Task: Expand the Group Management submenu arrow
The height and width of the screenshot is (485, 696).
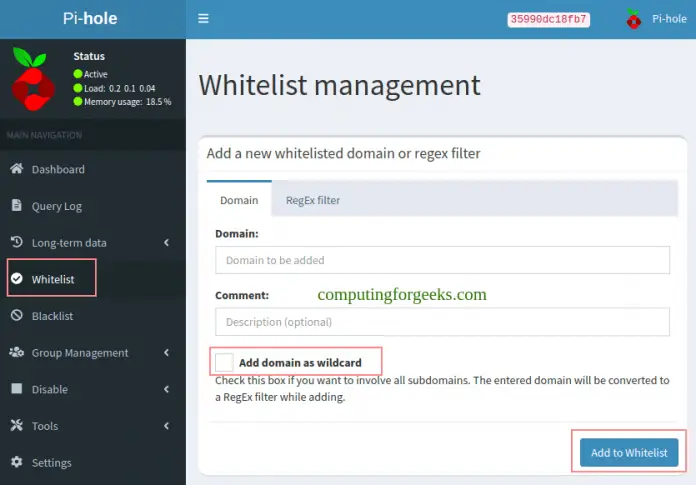Action: click(166, 352)
